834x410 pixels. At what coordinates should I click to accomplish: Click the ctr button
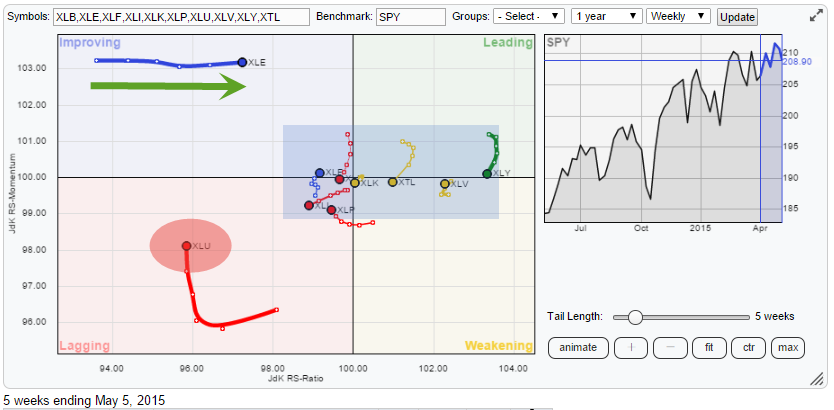pyautogui.click(x=748, y=348)
